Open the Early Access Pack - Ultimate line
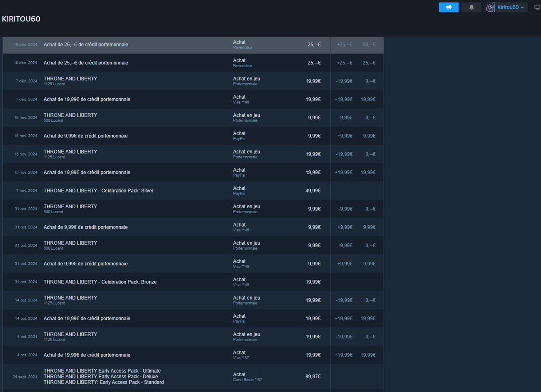The image size is (541, 392). point(102,371)
